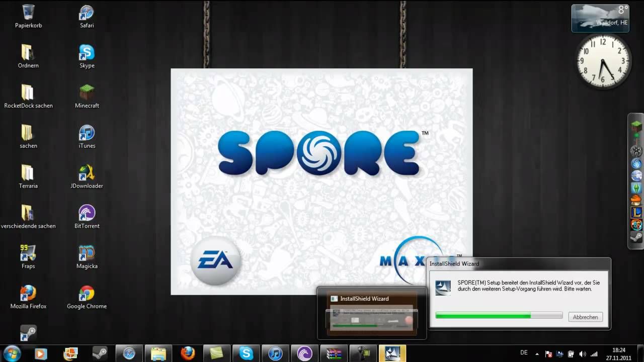Select the sachen desktop folder
This screenshot has width=644, height=362.
click(x=28, y=137)
